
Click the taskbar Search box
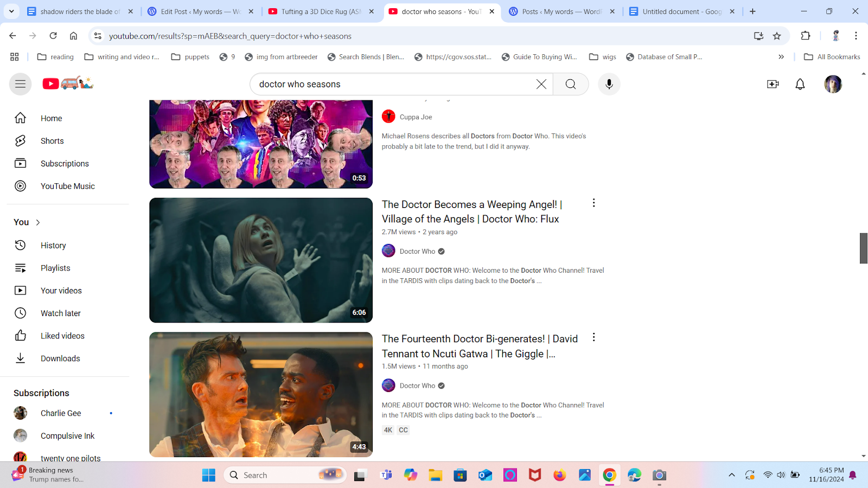285,476
